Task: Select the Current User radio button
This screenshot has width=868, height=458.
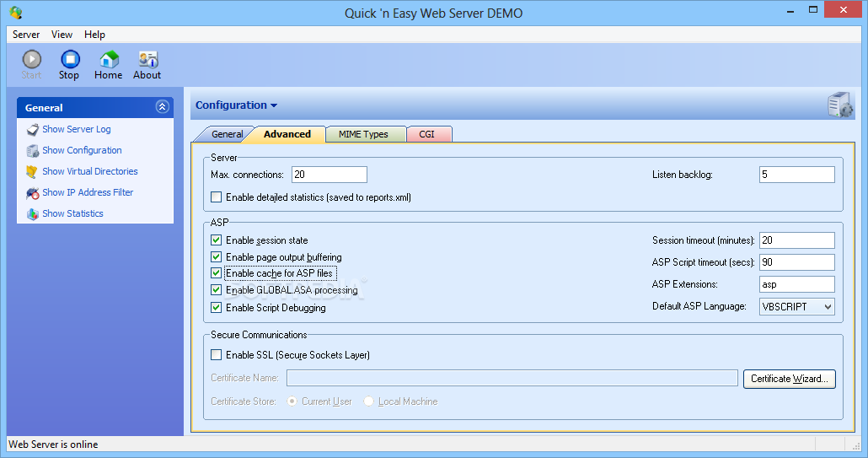Action: [x=292, y=401]
